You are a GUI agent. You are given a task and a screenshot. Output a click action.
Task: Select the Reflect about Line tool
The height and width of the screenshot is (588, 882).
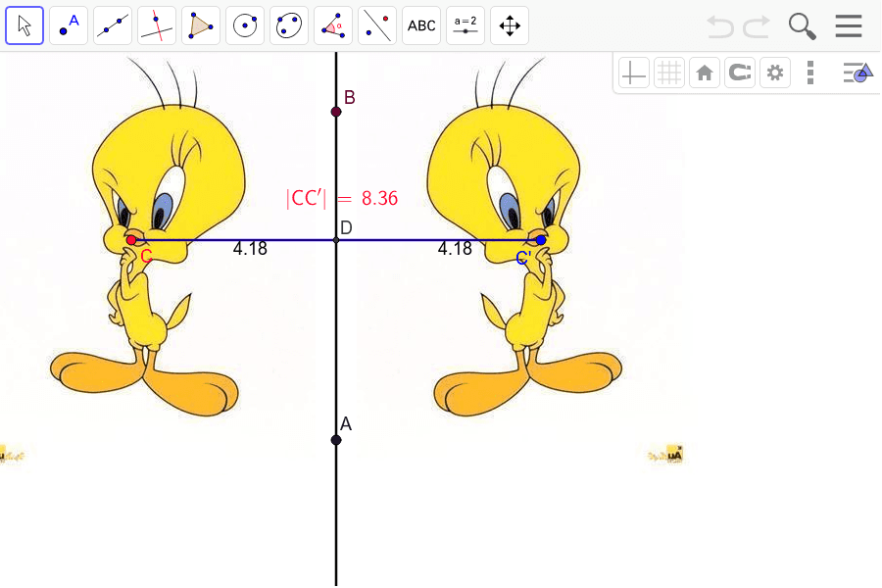pos(377,25)
